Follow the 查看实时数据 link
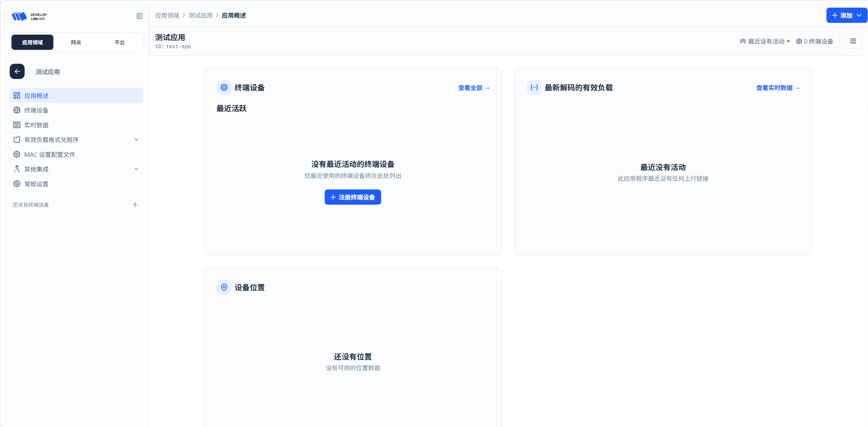The height and width of the screenshot is (427, 868). pos(778,88)
